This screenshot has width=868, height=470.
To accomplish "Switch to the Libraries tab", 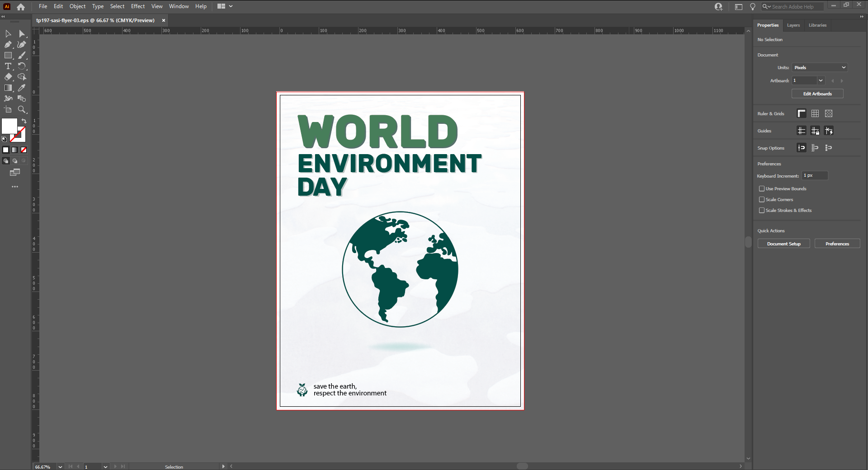I will (817, 25).
